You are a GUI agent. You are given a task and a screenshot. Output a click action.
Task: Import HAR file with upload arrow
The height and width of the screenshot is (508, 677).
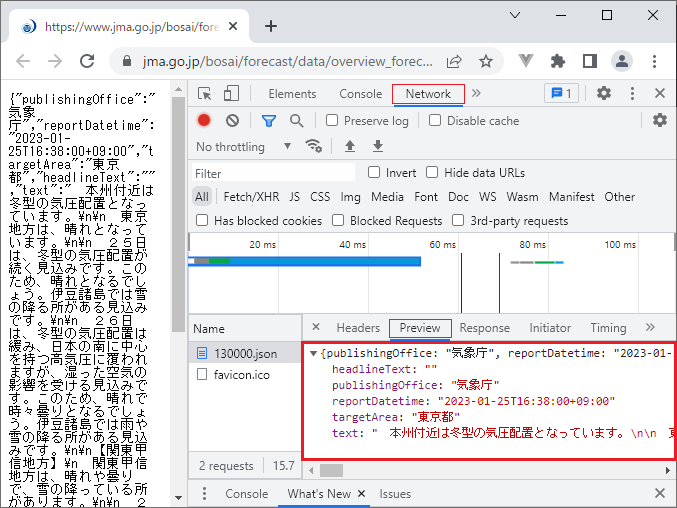pos(350,146)
